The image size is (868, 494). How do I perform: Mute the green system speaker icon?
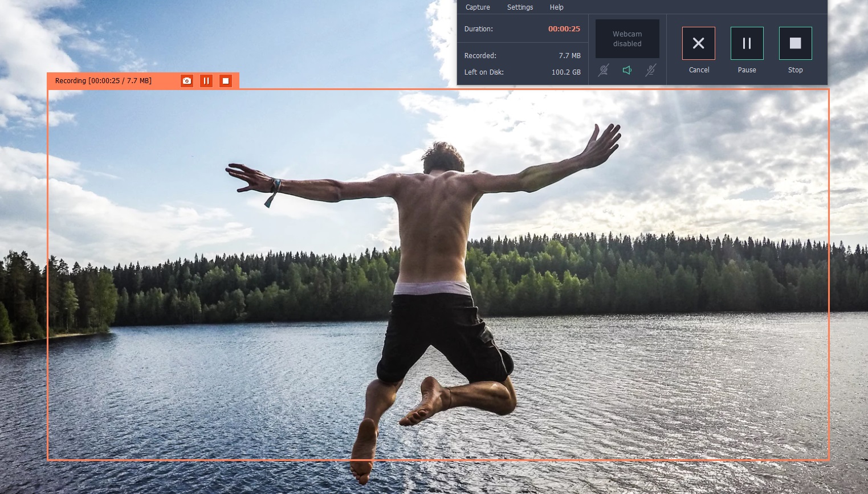[x=627, y=70]
